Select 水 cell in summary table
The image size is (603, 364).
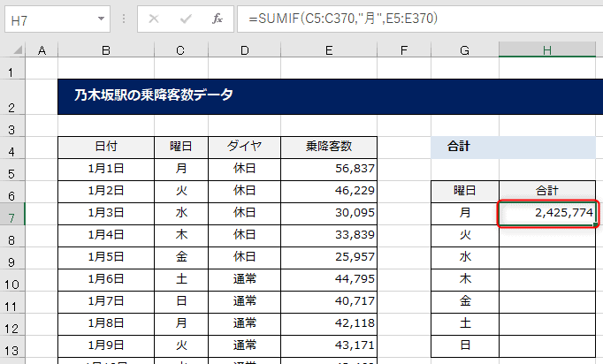(x=465, y=257)
